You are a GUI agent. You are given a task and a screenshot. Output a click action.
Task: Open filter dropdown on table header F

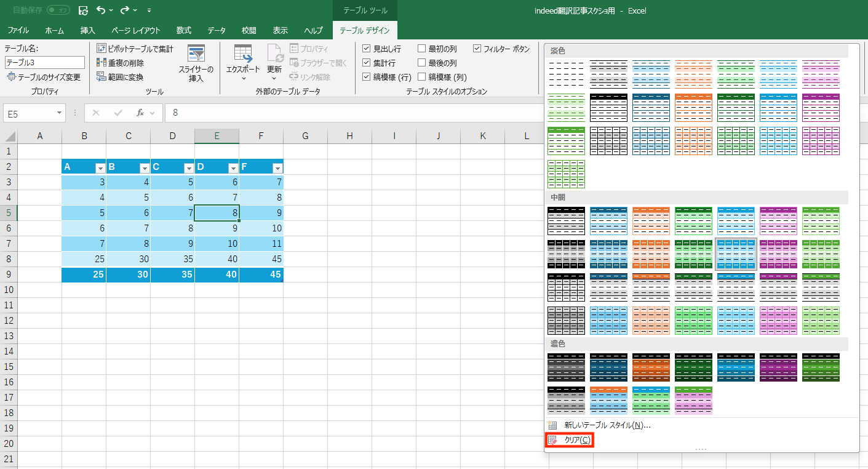tap(277, 169)
